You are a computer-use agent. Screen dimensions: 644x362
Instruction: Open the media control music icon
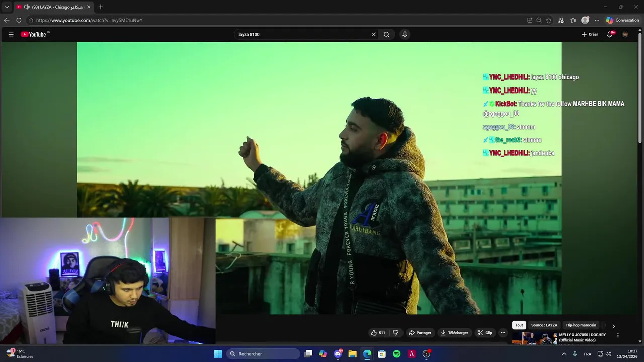(x=561, y=20)
